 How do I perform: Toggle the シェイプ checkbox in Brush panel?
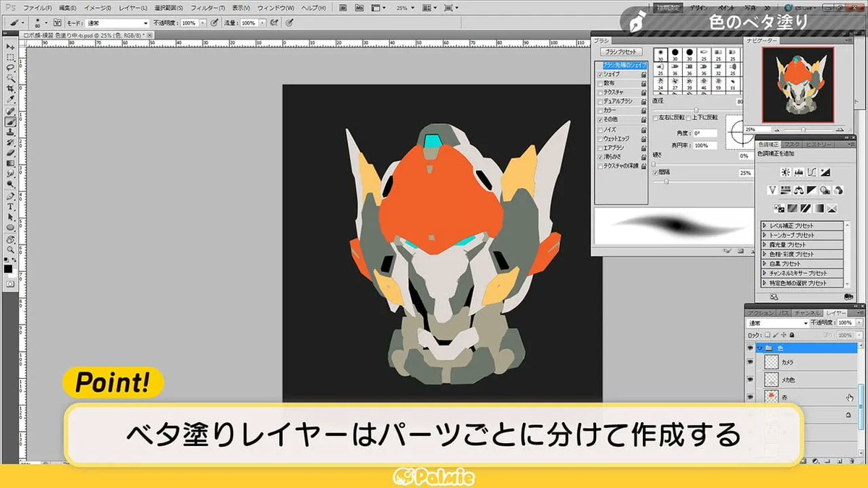point(600,74)
